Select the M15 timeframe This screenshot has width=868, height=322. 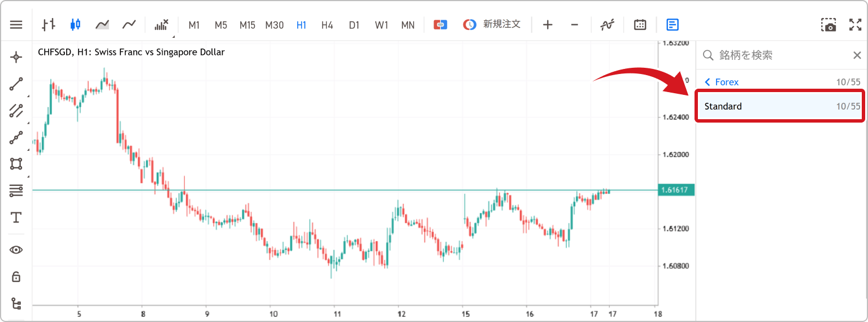pyautogui.click(x=247, y=25)
